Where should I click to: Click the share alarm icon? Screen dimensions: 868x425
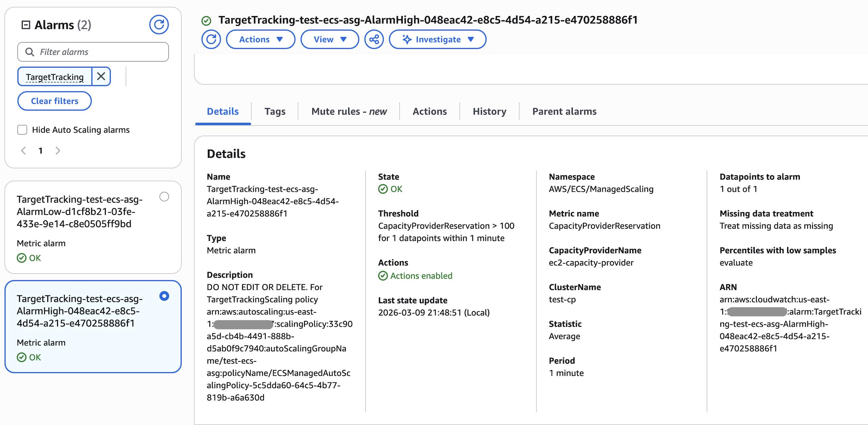pos(374,39)
